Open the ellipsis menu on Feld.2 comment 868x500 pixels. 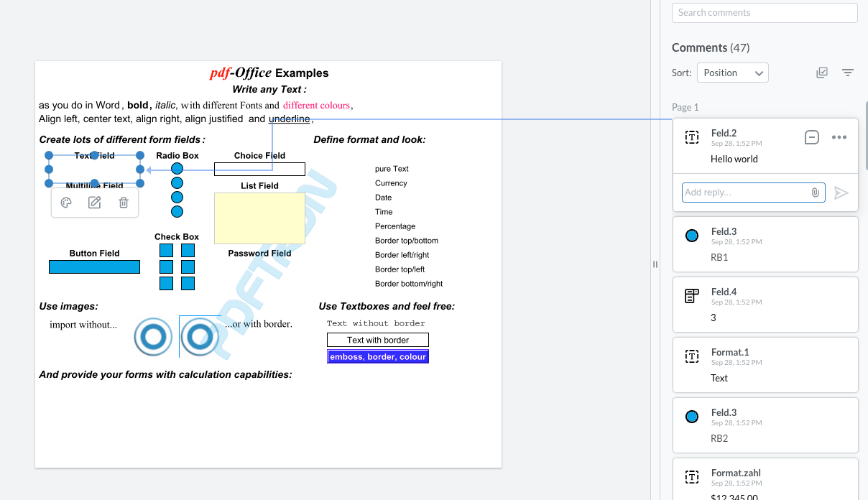[x=839, y=136]
